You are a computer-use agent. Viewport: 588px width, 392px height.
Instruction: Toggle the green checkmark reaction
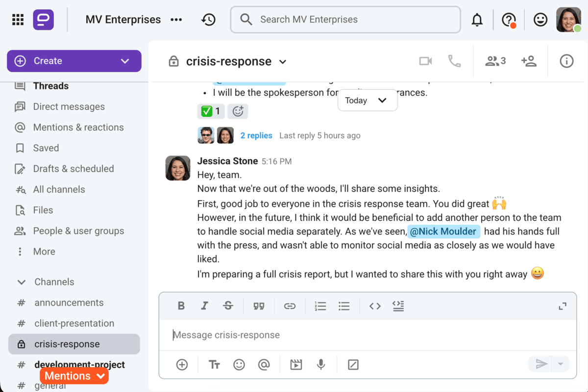tap(211, 111)
